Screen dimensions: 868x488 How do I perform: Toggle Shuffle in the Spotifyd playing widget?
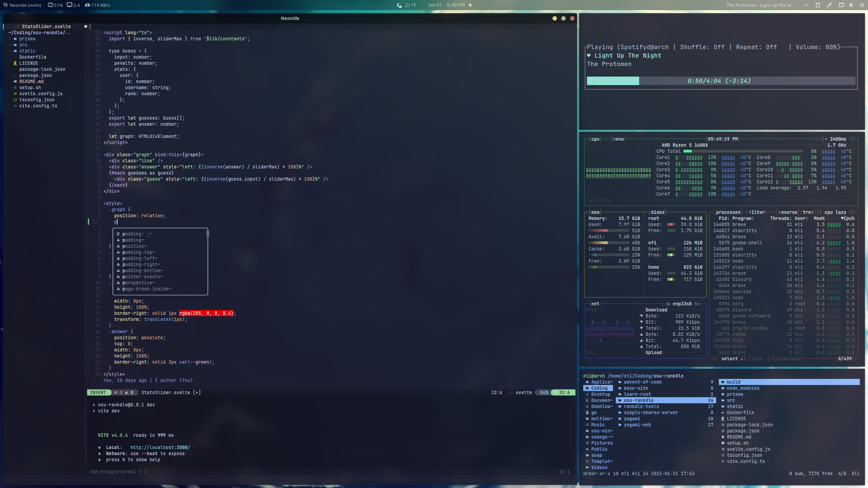point(702,47)
